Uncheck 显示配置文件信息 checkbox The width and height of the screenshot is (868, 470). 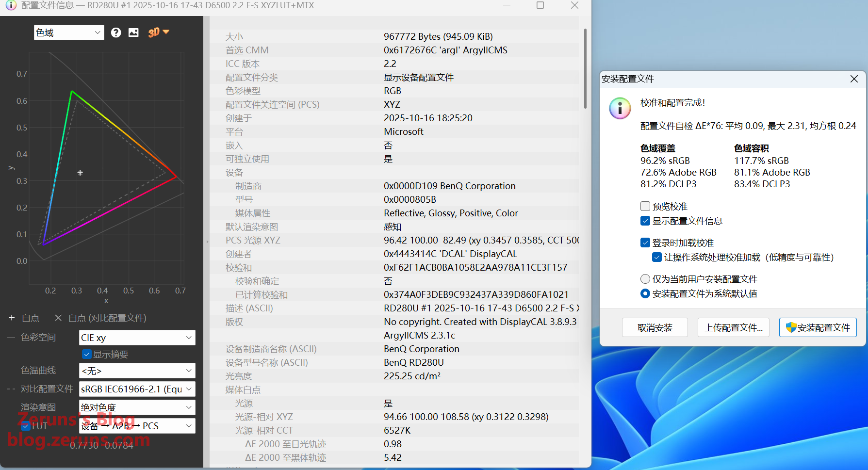pos(645,221)
